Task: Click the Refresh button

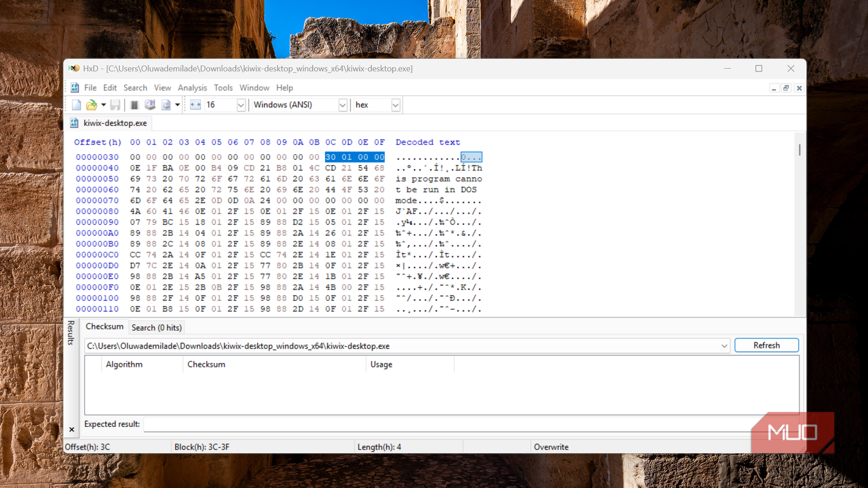Action: point(766,345)
